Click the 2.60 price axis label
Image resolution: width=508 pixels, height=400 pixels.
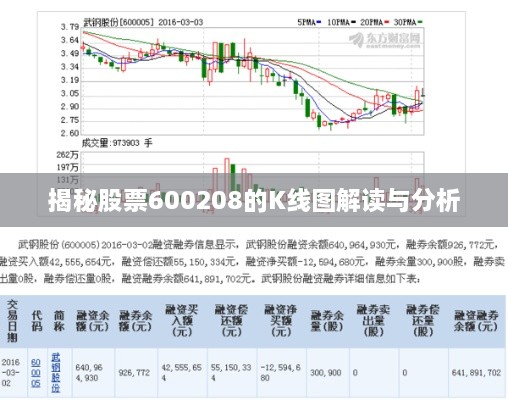70,133
